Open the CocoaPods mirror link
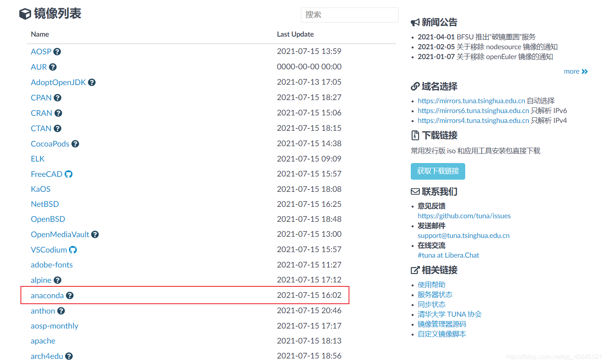The image size is (605, 364). pos(50,144)
